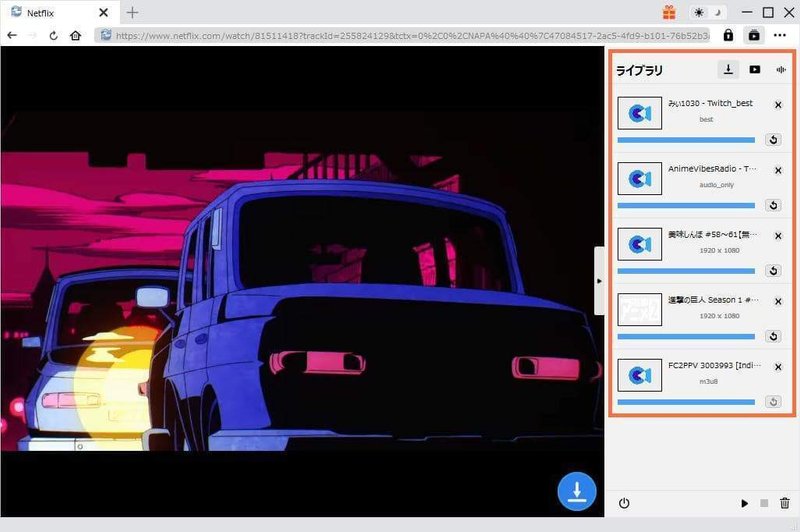Switch to the video tab in library
800x532 pixels.
755,69
